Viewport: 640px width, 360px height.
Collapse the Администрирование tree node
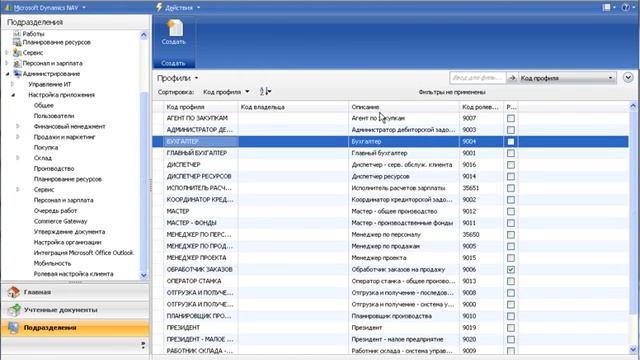click(x=7, y=74)
